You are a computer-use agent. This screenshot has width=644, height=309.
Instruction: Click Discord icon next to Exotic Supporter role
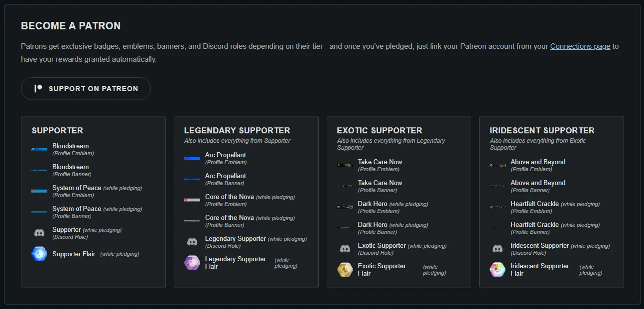point(345,249)
